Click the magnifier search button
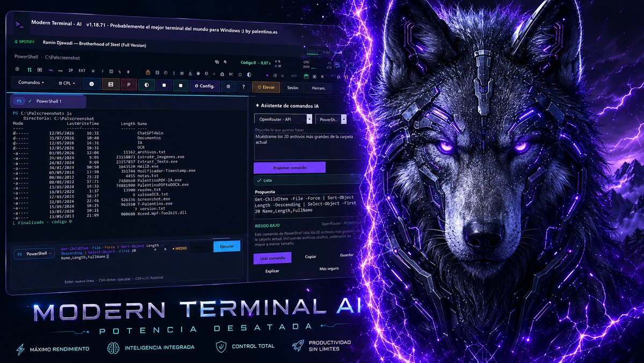 [128, 84]
